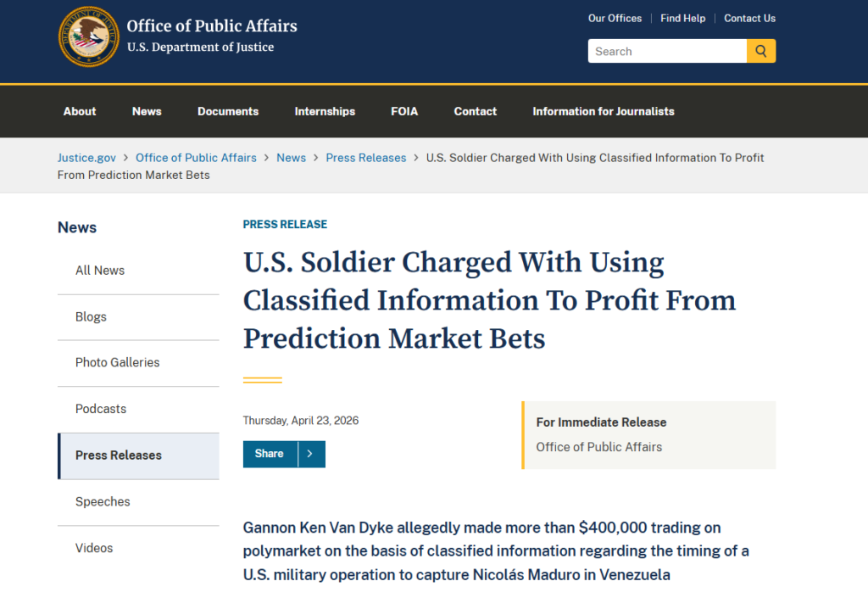Select Information for Journalists in the navbar
Image resolution: width=868 pixels, height=598 pixels.
point(603,111)
